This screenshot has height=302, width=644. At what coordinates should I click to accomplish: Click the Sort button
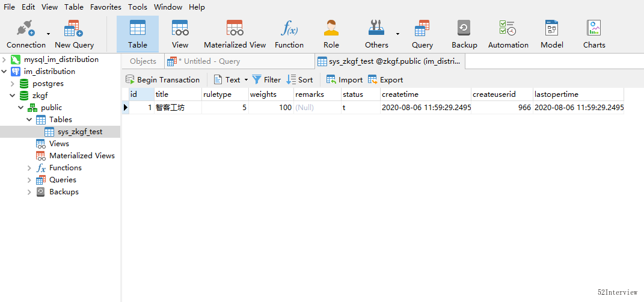pos(300,80)
